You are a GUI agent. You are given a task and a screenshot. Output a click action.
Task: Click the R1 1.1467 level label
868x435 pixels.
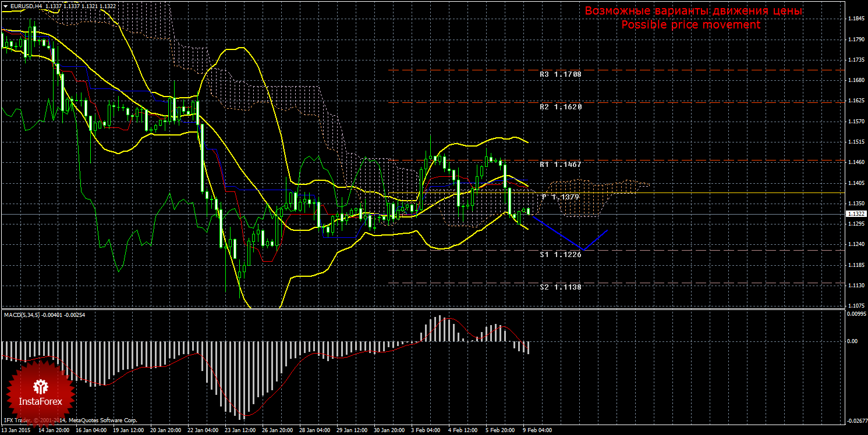click(x=560, y=165)
